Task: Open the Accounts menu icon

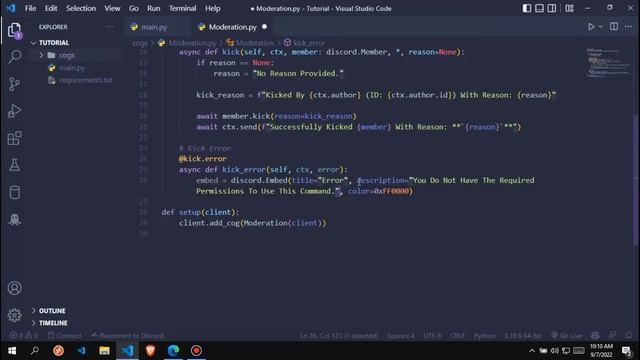Action: (x=14, y=288)
